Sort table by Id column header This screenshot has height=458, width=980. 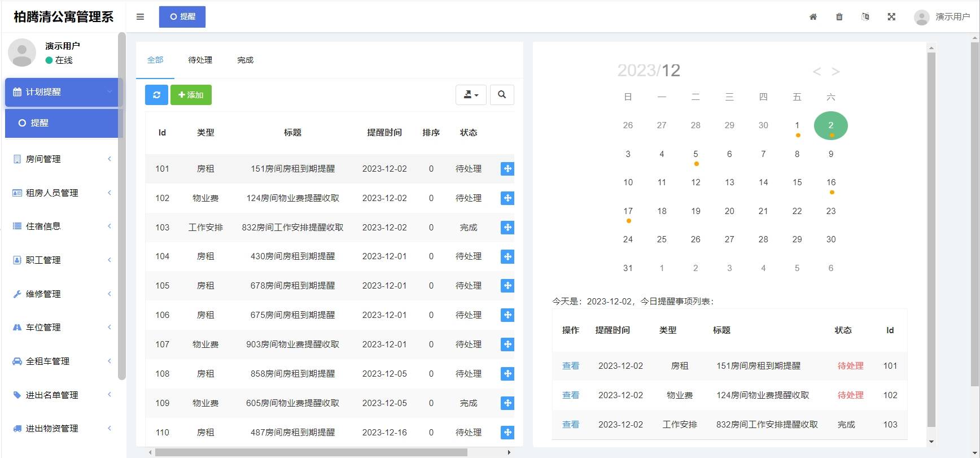162,133
